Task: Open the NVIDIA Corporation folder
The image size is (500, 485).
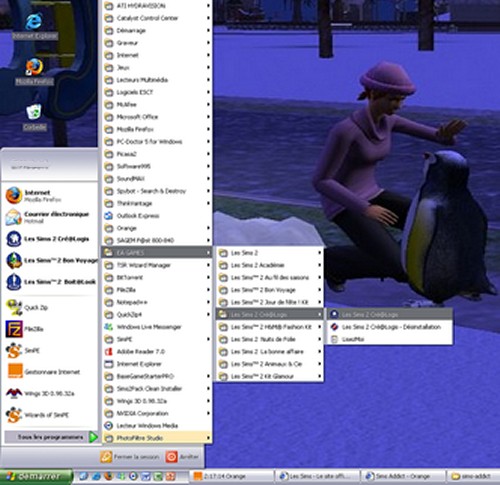Action: pyautogui.click(x=157, y=413)
